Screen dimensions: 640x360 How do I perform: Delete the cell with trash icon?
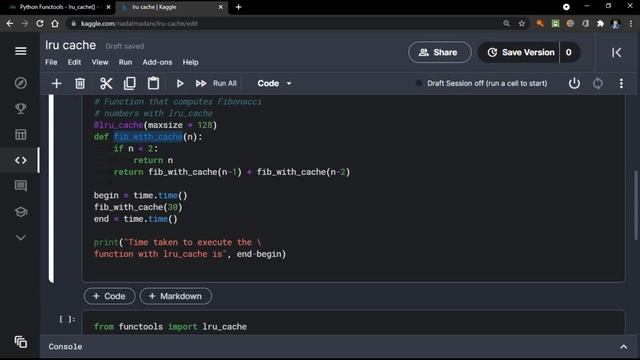pos(80,83)
